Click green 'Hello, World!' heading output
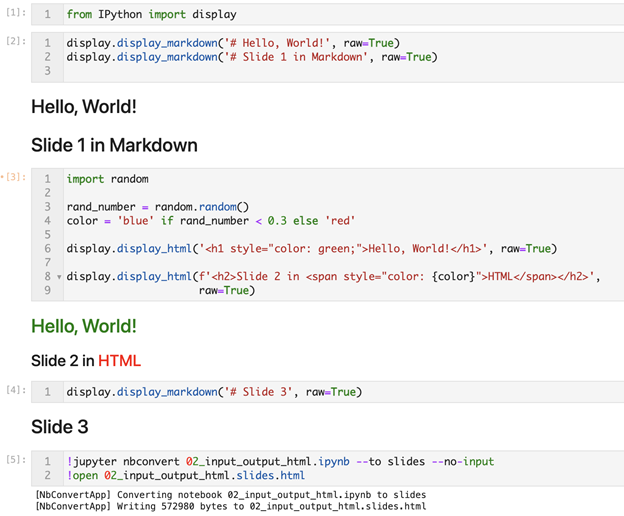This screenshot has height=516, width=624. pyautogui.click(x=84, y=326)
